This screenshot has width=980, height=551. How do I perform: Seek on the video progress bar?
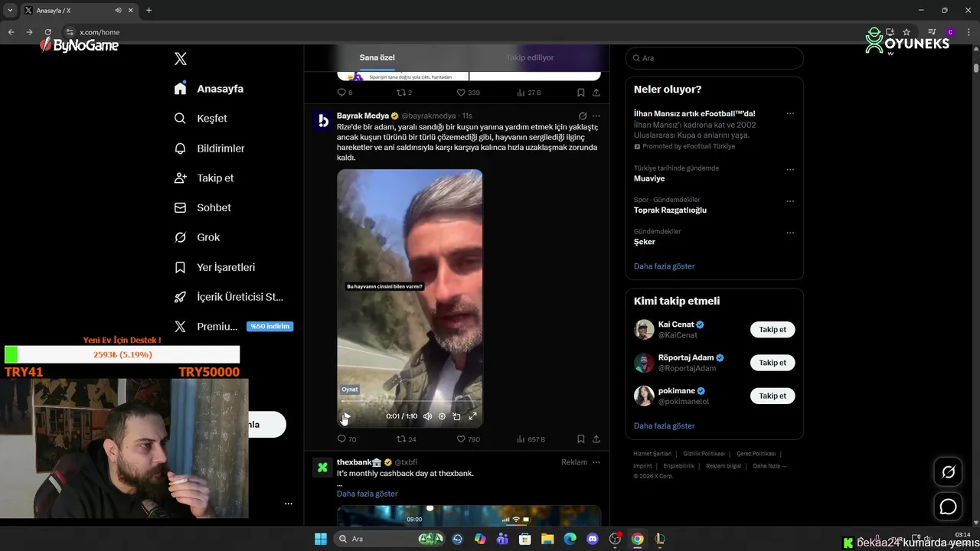pyautogui.click(x=410, y=402)
